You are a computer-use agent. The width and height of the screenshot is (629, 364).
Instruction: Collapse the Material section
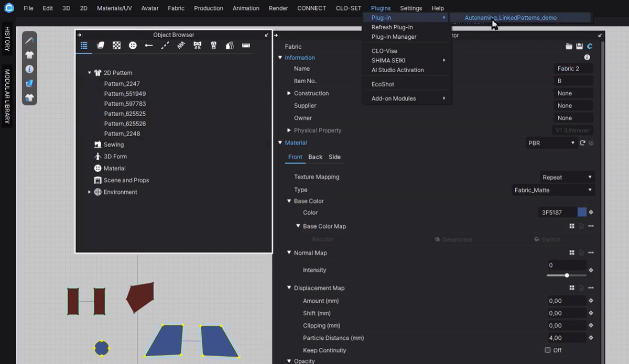point(280,142)
